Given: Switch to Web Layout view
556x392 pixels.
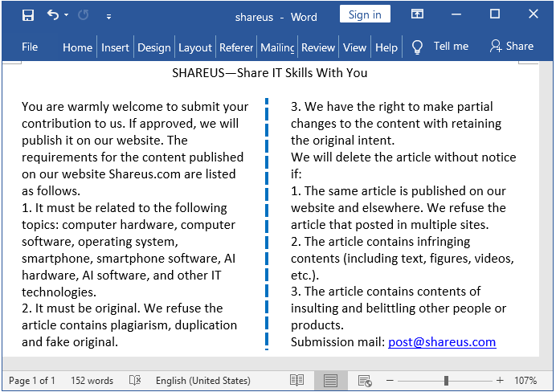Looking at the screenshot, I should 365,381.
